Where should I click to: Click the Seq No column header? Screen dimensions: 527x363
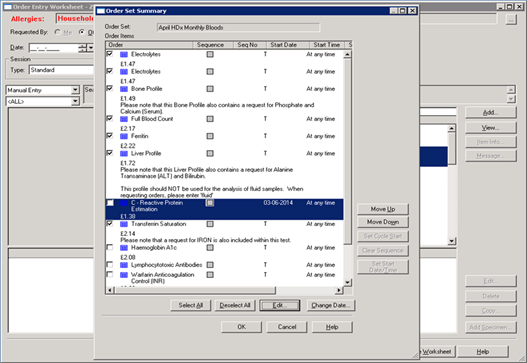250,45
